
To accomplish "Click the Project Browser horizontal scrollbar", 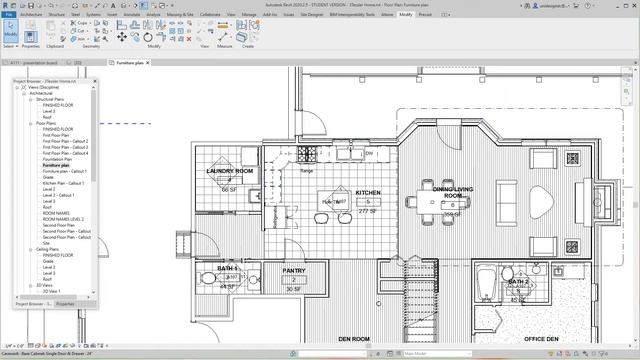I will 48,297.
